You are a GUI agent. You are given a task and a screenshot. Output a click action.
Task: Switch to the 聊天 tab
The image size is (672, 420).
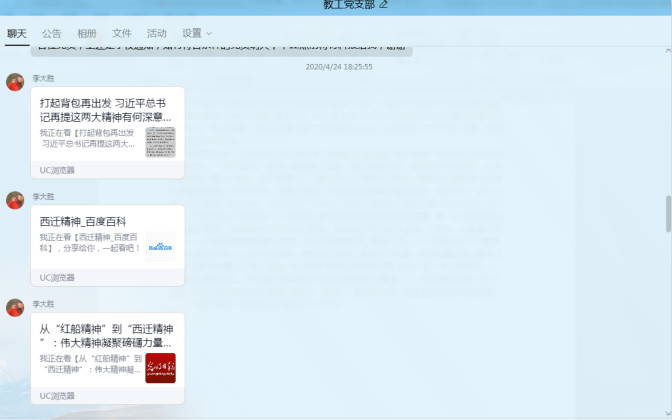[x=17, y=33]
